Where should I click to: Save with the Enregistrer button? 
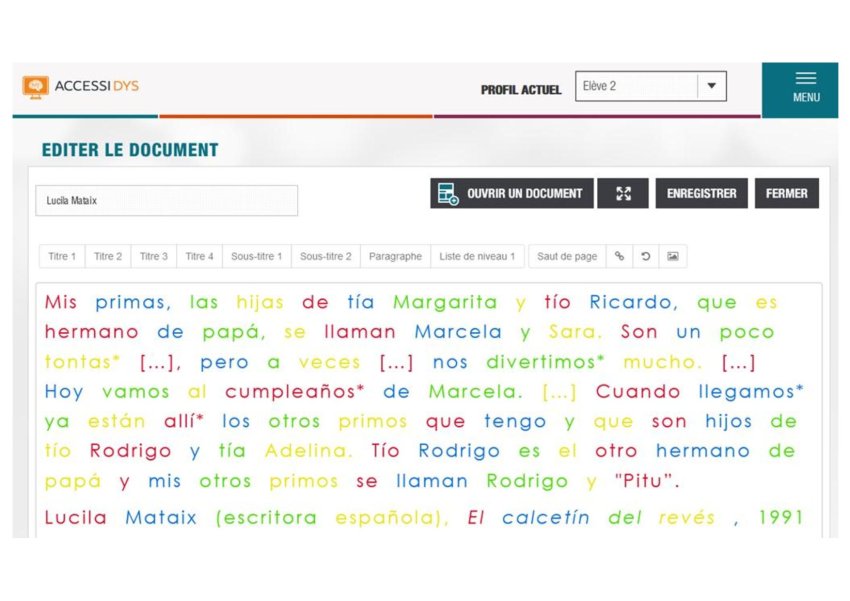coord(701,194)
